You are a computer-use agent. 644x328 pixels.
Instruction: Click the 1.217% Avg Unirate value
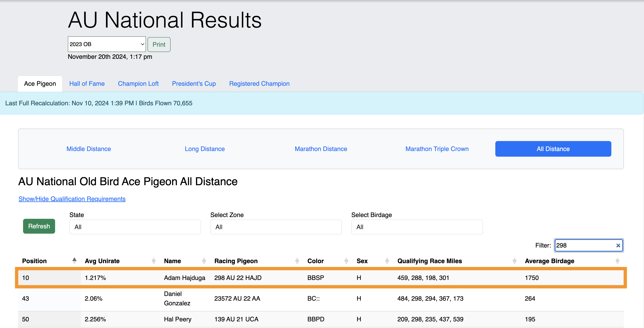click(95, 278)
